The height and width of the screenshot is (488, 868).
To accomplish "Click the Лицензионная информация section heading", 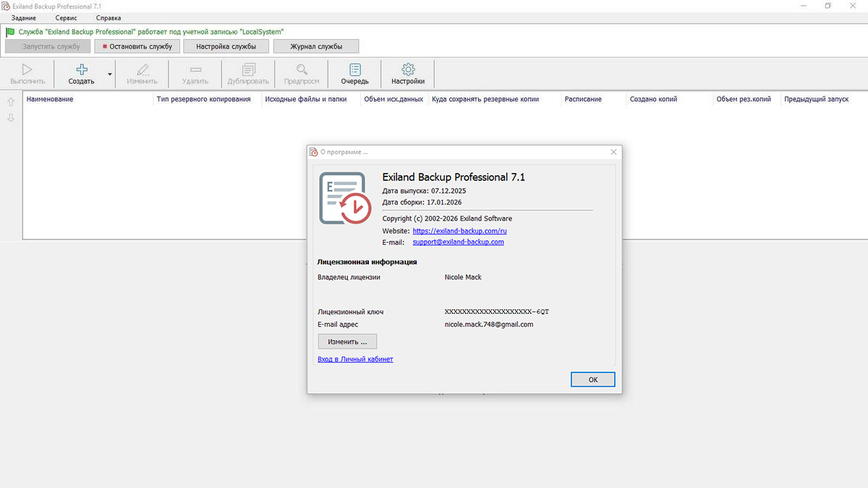I will 367,262.
